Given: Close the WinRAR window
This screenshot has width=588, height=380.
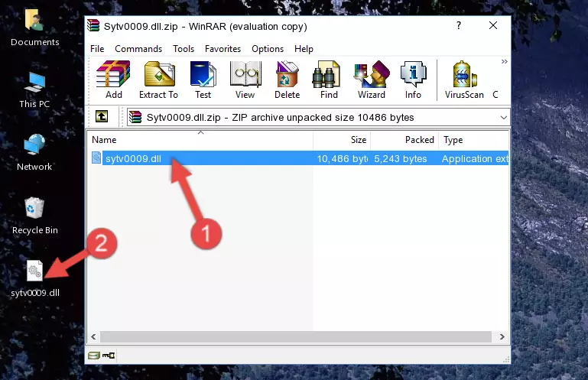Looking at the screenshot, I should pos(493,25).
